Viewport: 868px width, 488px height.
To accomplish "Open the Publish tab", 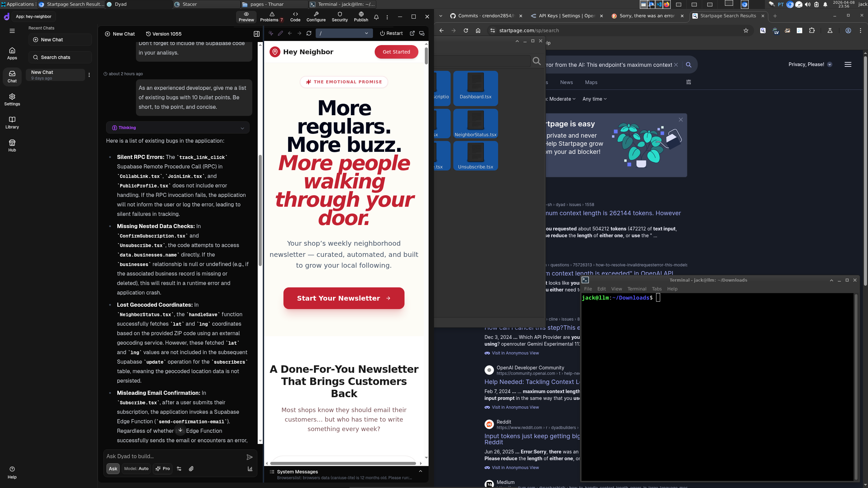I will click(361, 17).
